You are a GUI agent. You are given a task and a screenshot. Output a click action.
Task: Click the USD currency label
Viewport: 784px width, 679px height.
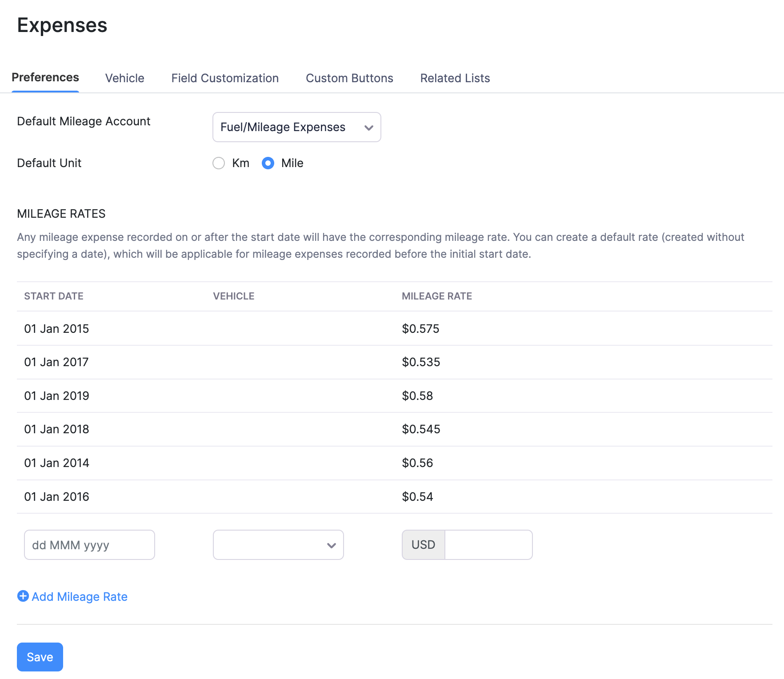[x=423, y=545]
